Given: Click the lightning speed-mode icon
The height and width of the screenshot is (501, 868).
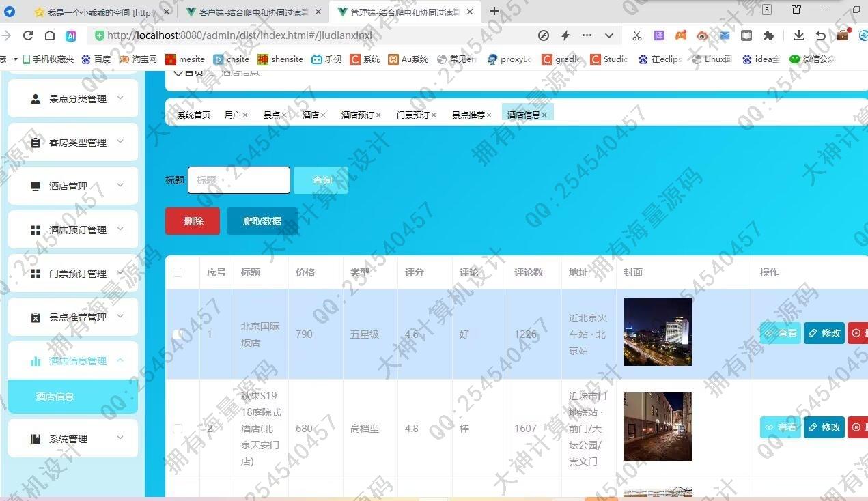Looking at the screenshot, I should tap(565, 35).
